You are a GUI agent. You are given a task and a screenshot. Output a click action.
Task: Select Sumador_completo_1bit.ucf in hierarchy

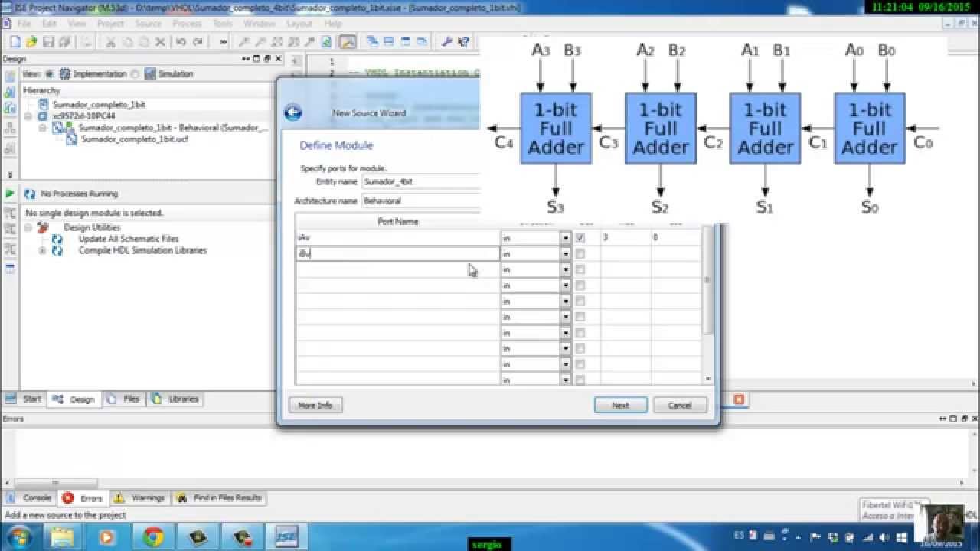pos(135,139)
